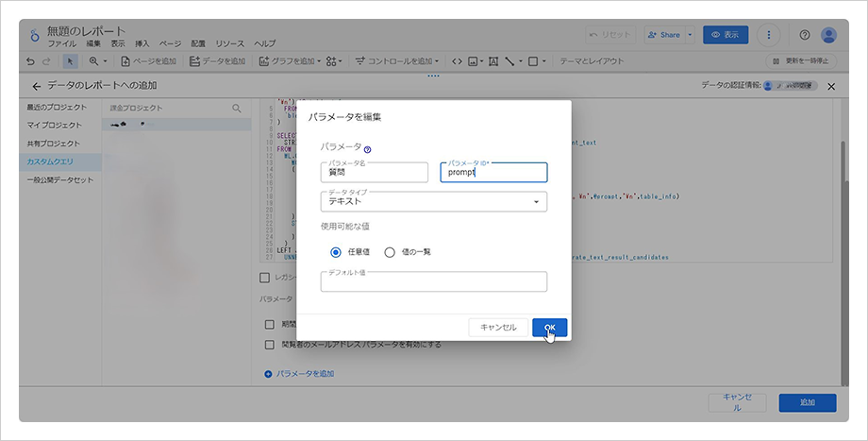
Task: Select the 任意値 radio button
Action: pyautogui.click(x=336, y=252)
